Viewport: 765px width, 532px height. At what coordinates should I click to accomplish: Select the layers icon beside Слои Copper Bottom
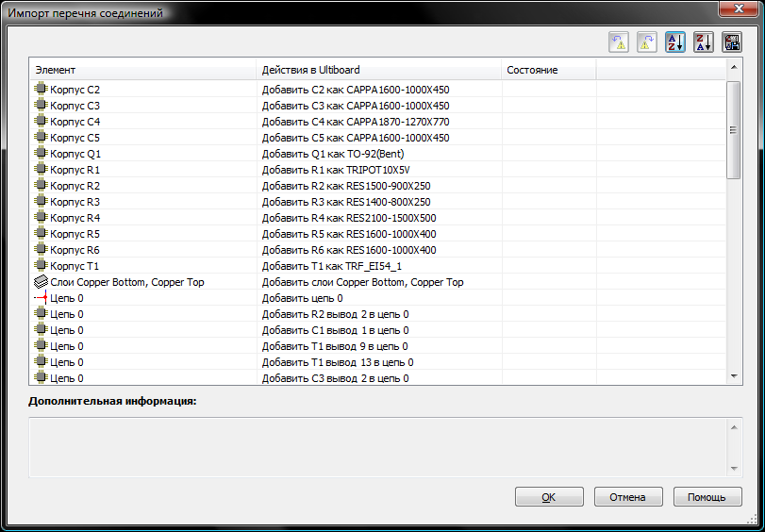pos(41,282)
